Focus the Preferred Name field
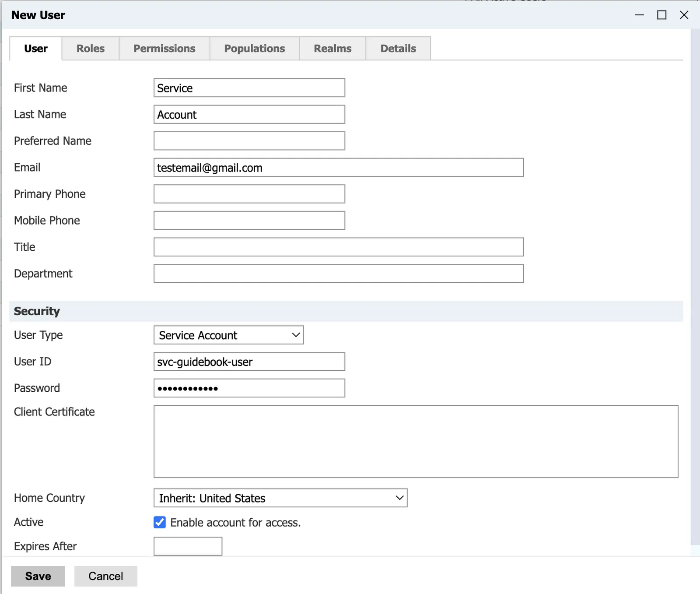 click(249, 141)
